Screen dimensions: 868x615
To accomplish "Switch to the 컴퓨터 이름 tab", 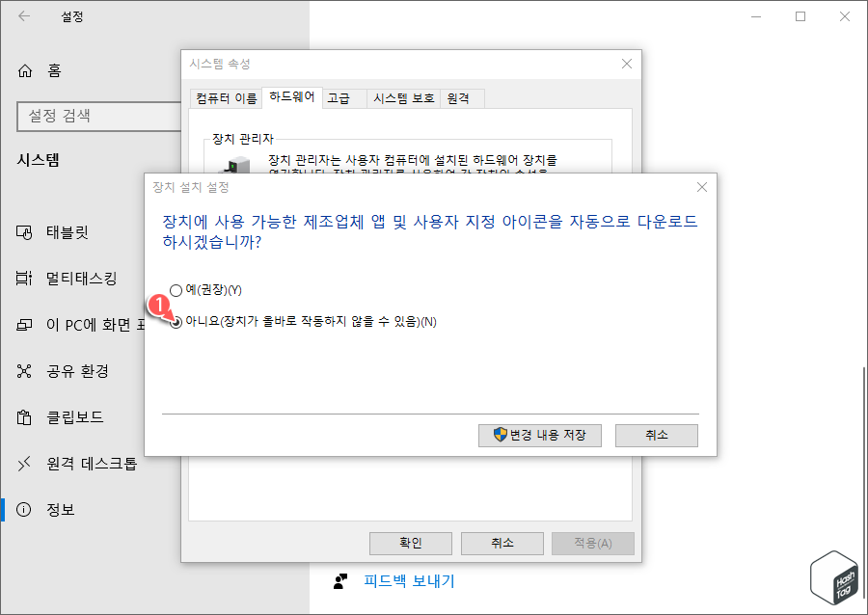I will [x=226, y=97].
